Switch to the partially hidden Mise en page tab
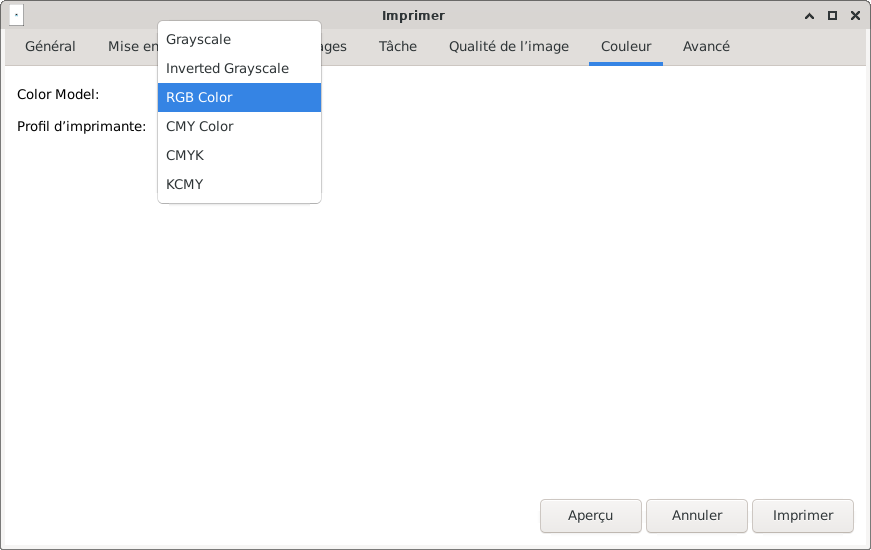 (x=132, y=47)
